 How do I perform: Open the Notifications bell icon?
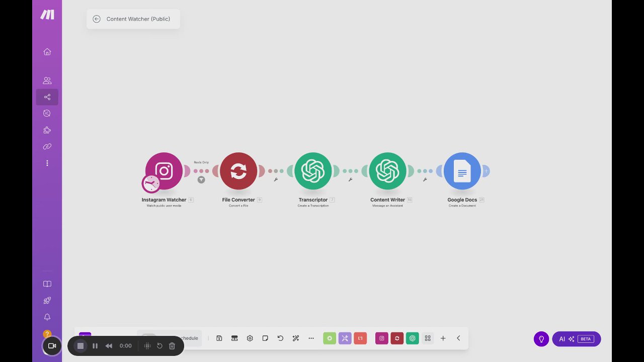[x=47, y=317]
